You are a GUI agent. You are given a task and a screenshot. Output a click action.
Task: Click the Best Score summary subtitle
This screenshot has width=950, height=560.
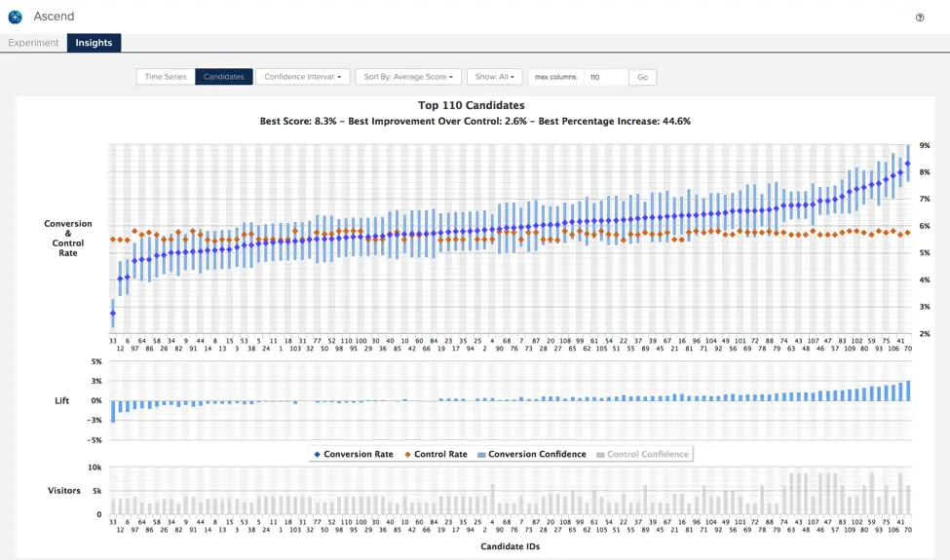(x=475, y=121)
